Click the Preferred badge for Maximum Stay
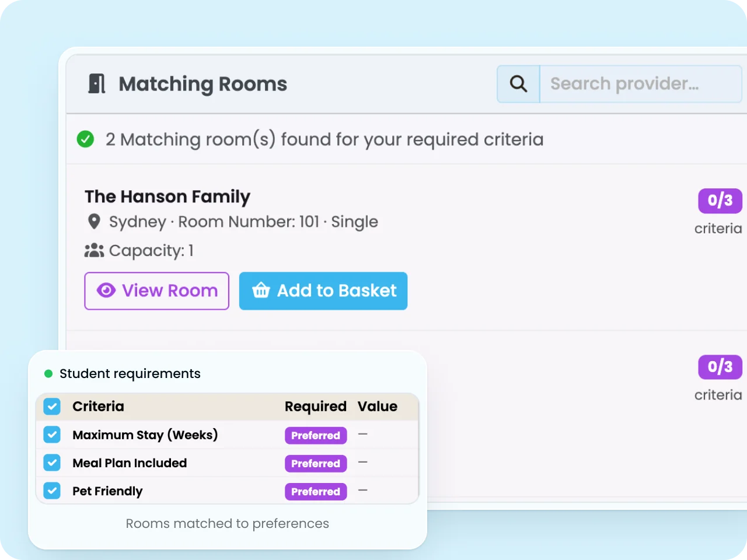The width and height of the screenshot is (747, 560). (x=316, y=436)
